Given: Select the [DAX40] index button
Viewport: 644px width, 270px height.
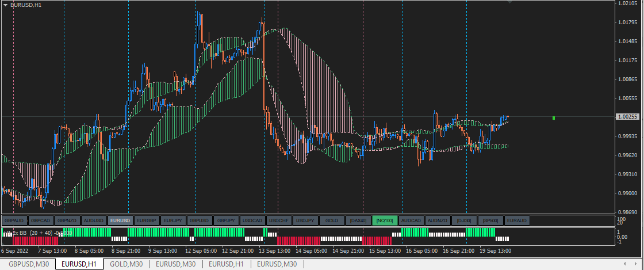Looking at the screenshot, I should (359, 220).
